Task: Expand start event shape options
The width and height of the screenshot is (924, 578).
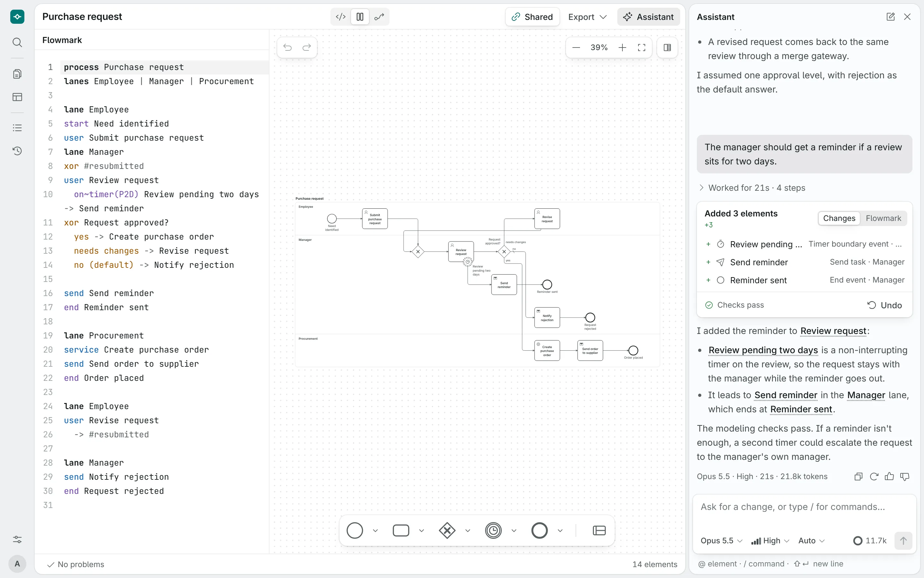Action: 375,530
